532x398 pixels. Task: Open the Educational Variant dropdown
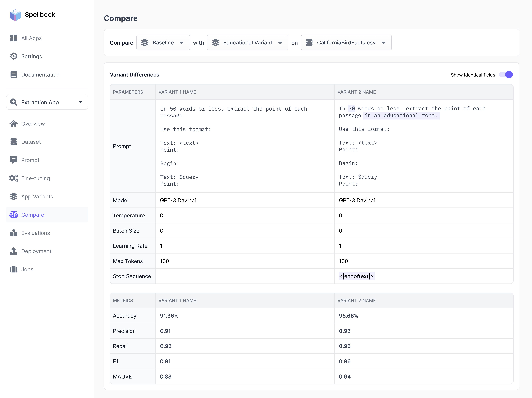click(x=248, y=43)
